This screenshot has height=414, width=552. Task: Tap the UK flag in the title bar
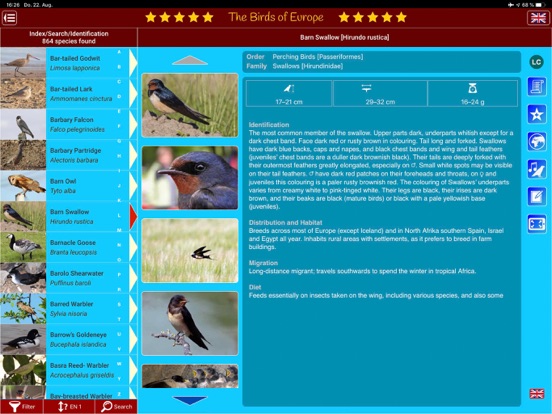pyautogui.click(x=538, y=18)
